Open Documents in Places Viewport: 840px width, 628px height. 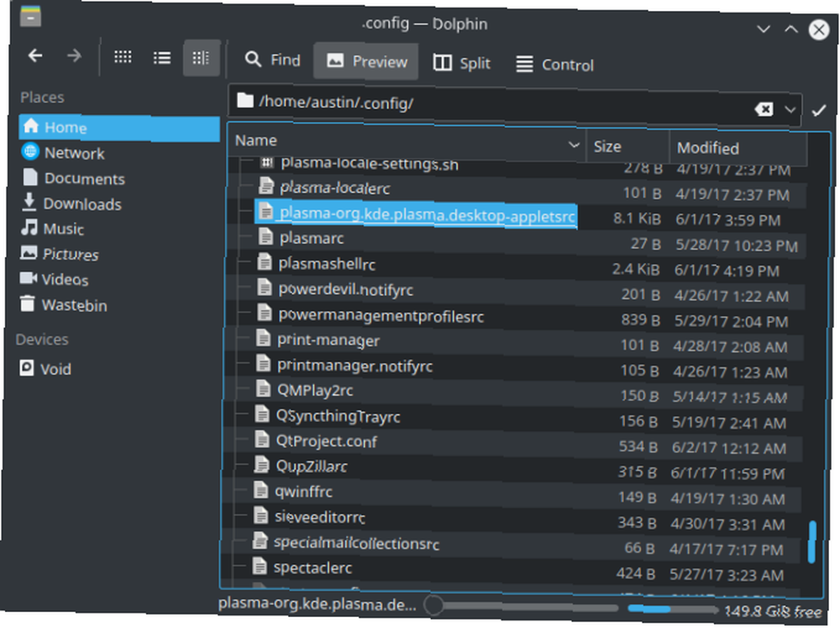click(x=73, y=178)
